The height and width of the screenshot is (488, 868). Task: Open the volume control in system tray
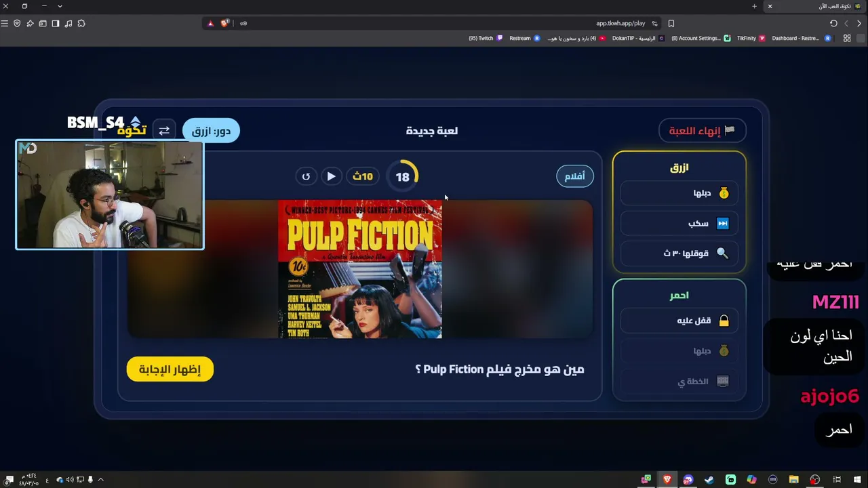pyautogui.click(x=70, y=480)
